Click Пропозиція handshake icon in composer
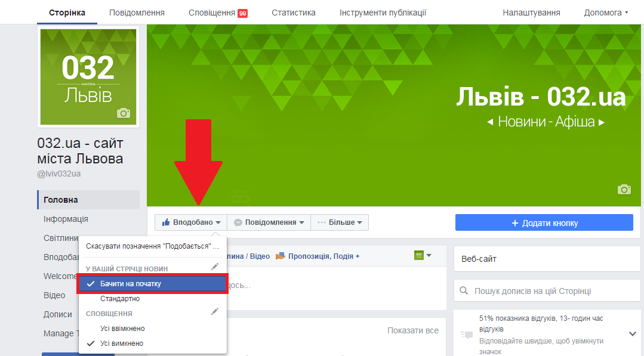 pos(281,256)
